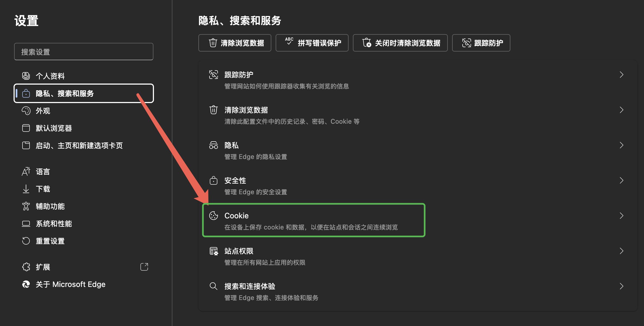This screenshot has height=326, width=644.
Task: Open 启动、主页和新建选项卡页 section
Action: point(84,145)
